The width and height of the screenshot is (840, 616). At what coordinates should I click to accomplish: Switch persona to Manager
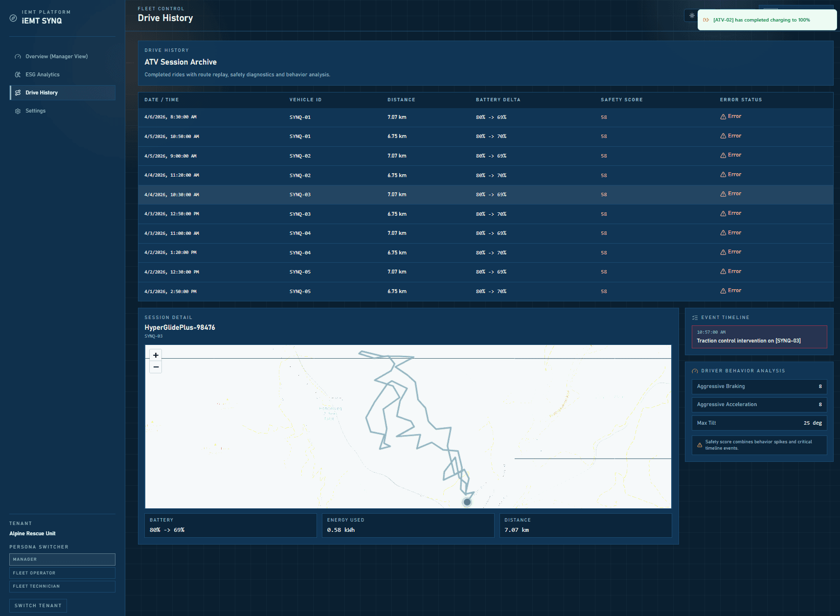(x=62, y=559)
